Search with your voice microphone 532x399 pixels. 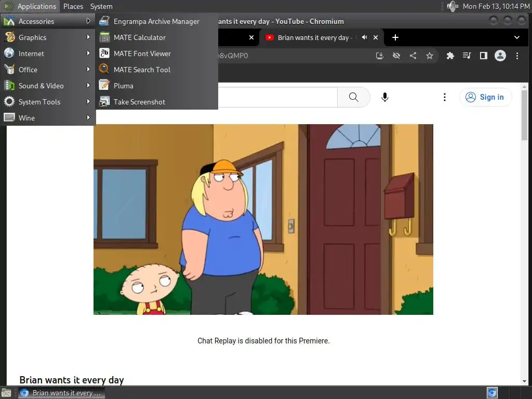click(x=385, y=97)
